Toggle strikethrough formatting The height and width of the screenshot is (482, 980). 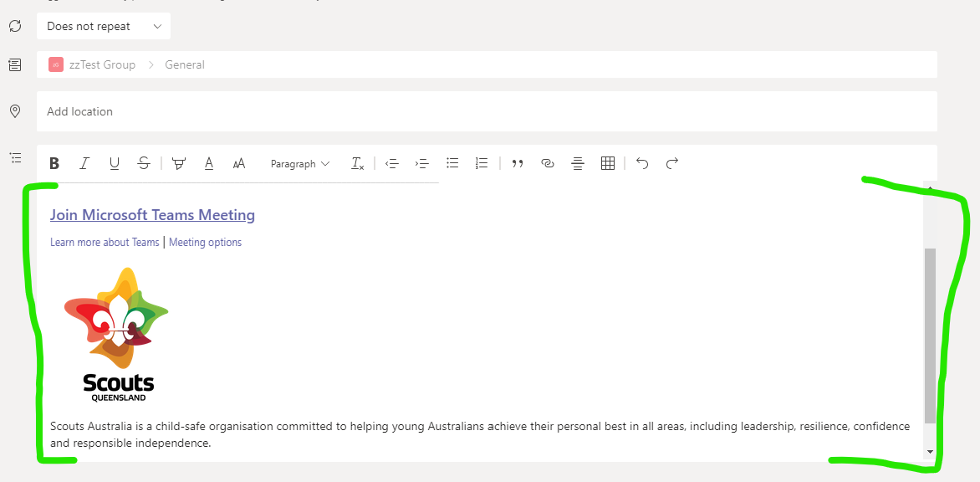tap(144, 164)
